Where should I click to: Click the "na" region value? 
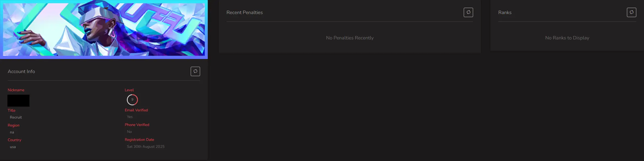pyautogui.click(x=12, y=132)
